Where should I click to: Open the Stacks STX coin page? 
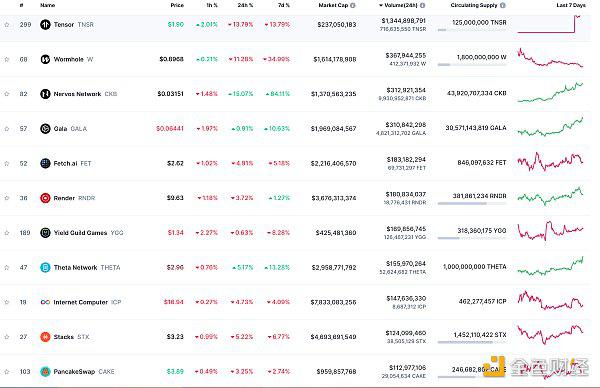tap(72, 337)
